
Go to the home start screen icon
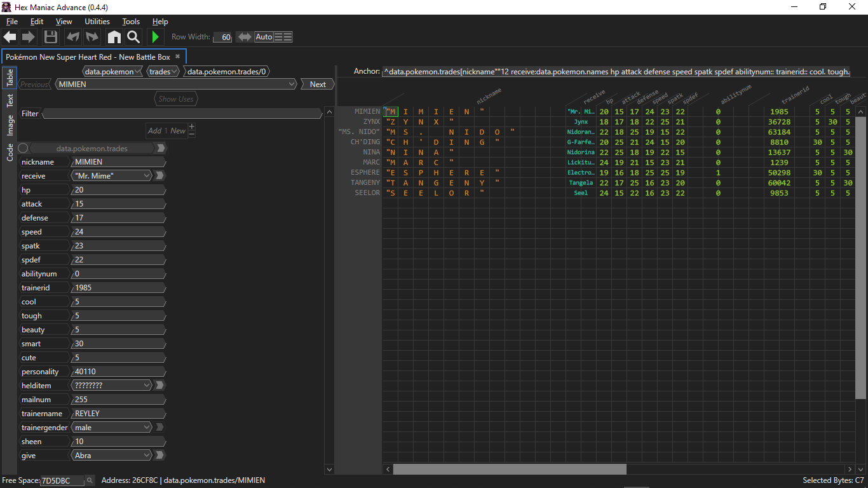point(114,37)
